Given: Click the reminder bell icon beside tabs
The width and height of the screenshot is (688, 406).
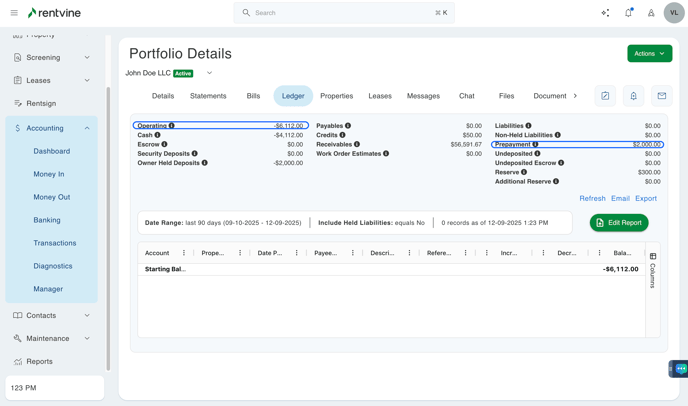Looking at the screenshot, I should 633,96.
